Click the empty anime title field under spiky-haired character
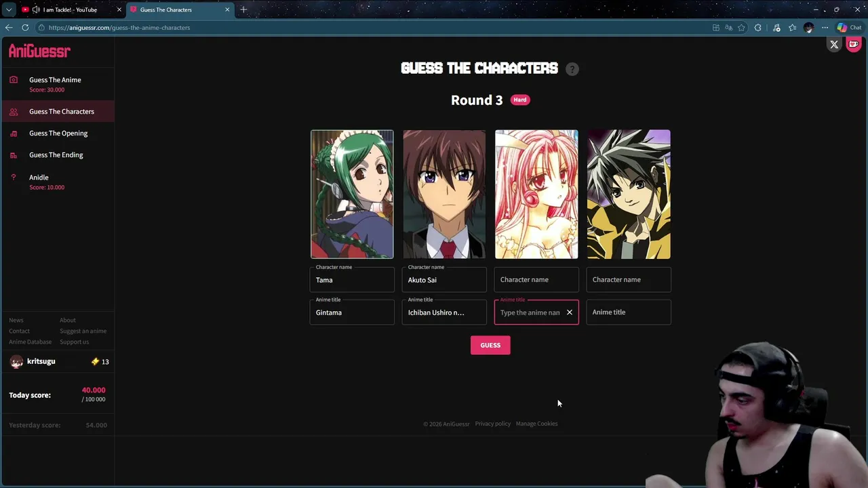Screen dimensions: 868x488 [x=629, y=312]
